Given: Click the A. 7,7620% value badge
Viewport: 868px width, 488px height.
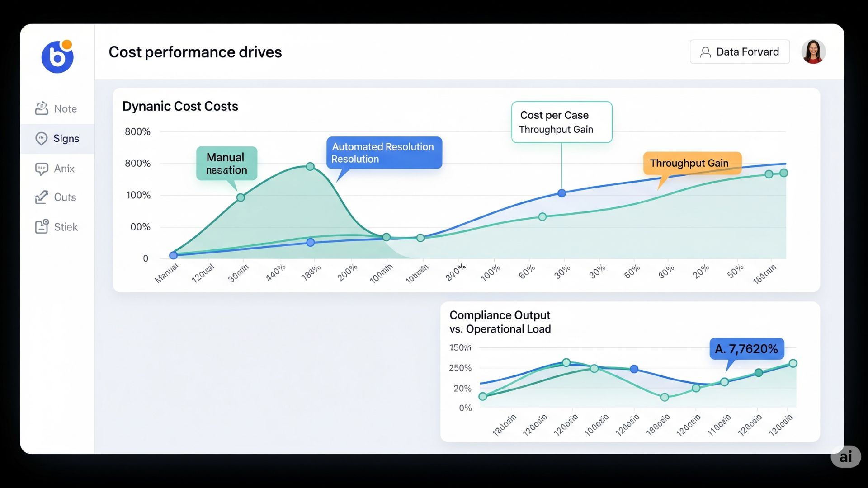Looking at the screenshot, I should click(x=746, y=349).
